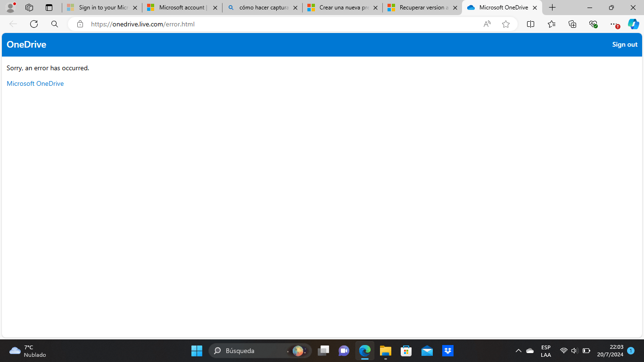Open the Mail app on taskbar
The width and height of the screenshot is (644, 362).
click(x=427, y=351)
